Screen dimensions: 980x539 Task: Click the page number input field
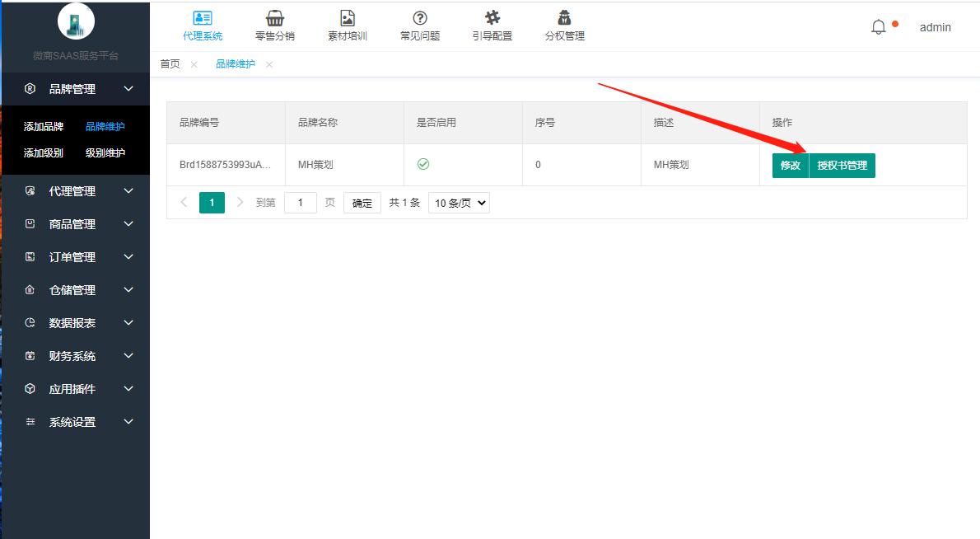300,203
